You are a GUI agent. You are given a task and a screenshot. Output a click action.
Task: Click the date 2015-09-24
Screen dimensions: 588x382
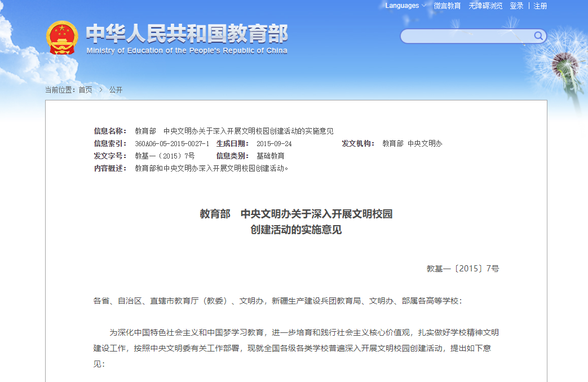tap(274, 144)
